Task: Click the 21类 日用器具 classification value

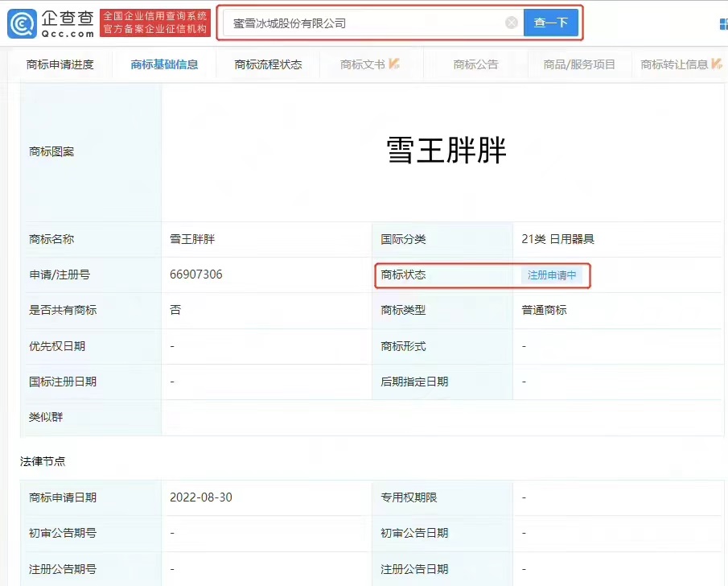Action: (x=557, y=239)
